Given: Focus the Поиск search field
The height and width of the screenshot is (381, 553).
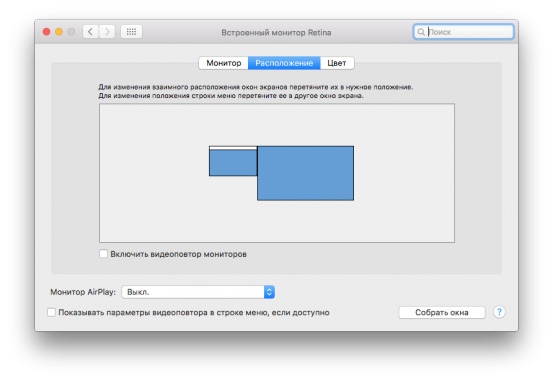Looking at the screenshot, I should tap(463, 32).
